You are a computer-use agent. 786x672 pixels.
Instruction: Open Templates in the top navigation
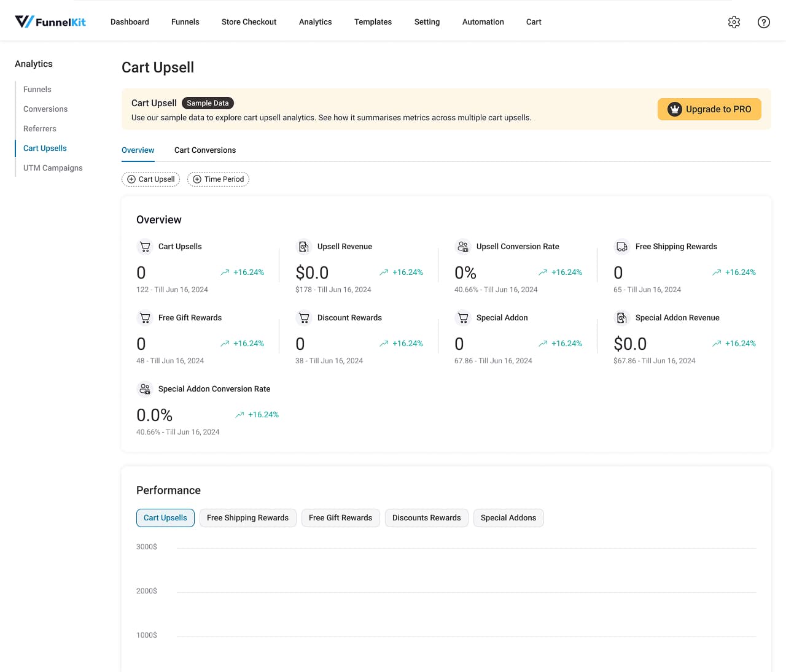pos(373,22)
